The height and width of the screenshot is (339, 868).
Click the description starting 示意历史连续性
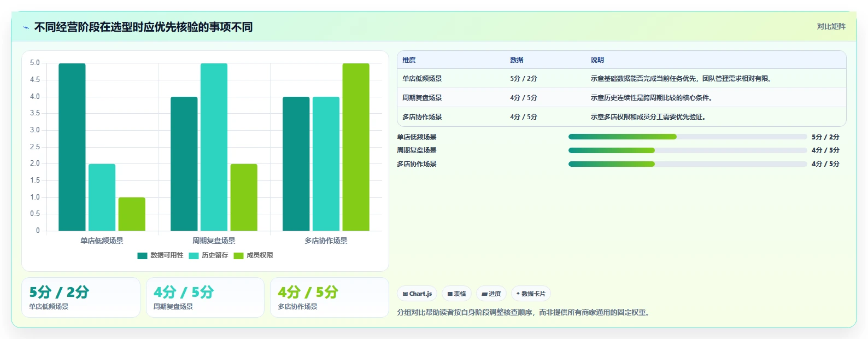653,98
